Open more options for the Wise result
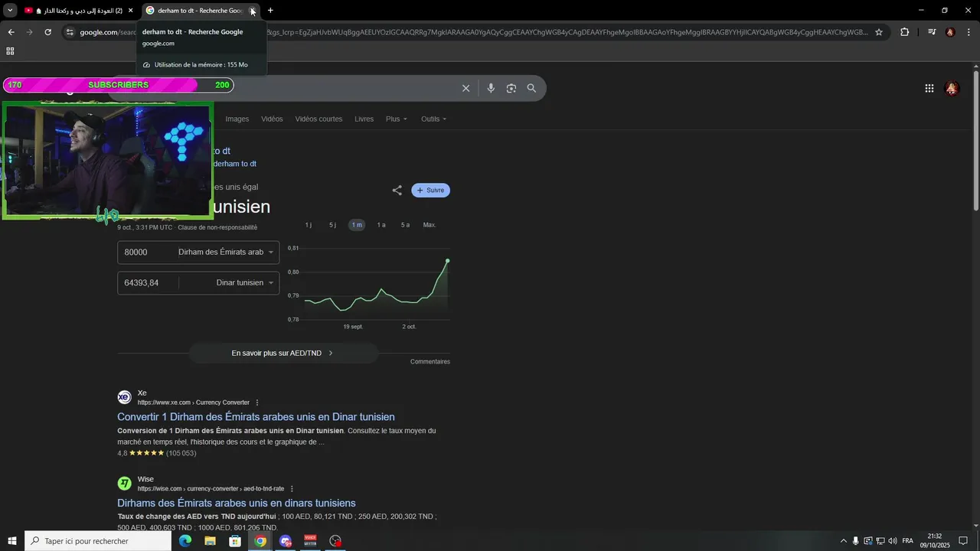The image size is (980, 551). (x=292, y=488)
